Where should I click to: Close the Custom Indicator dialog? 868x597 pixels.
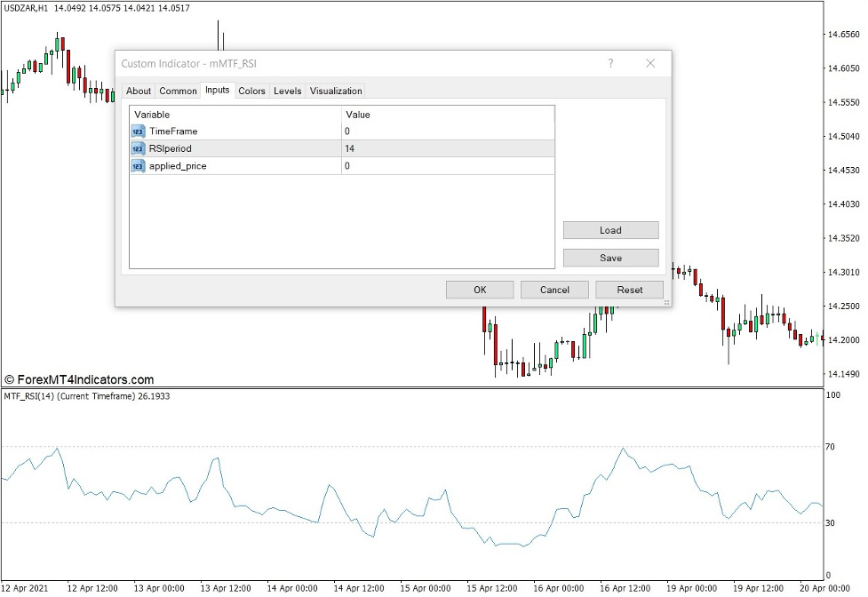tap(650, 64)
